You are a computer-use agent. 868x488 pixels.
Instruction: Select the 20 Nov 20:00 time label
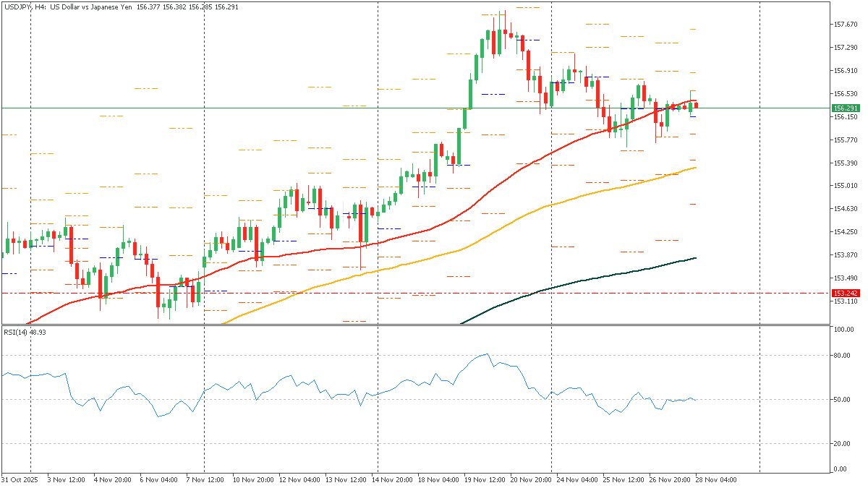point(531,479)
